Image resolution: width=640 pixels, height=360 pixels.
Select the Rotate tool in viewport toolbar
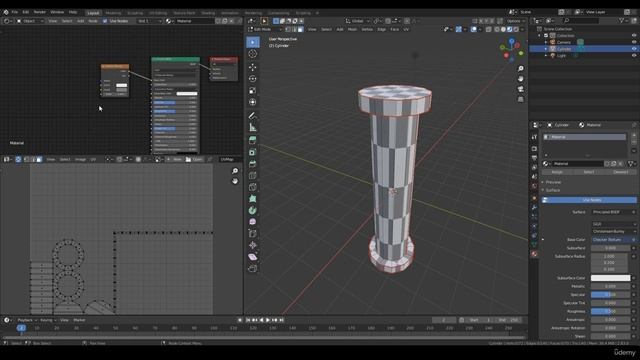tap(253, 79)
